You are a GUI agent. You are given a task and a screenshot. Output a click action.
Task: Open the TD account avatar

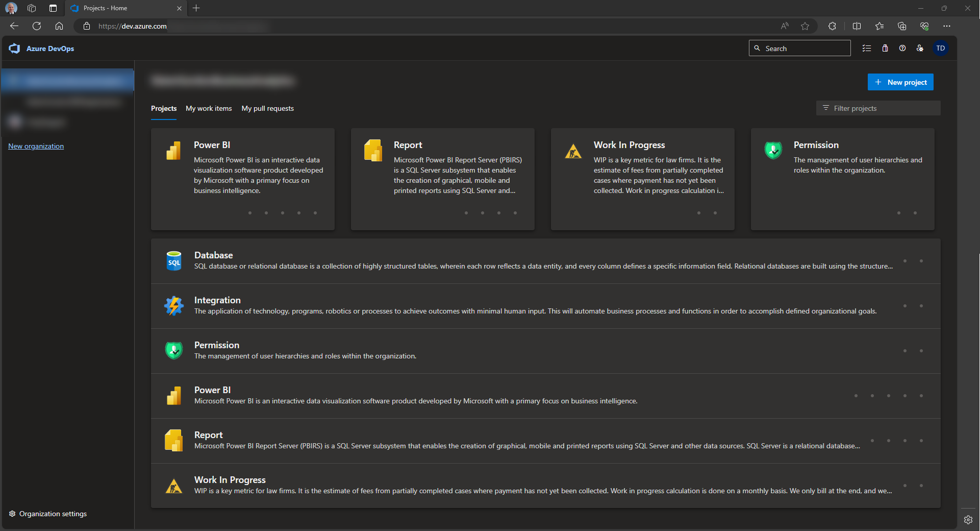point(941,48)
